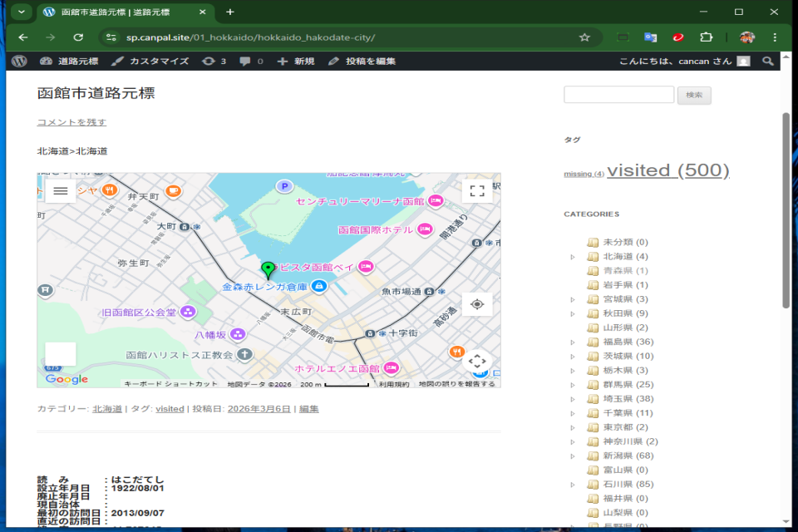Toggle fullscreen view on the map
Screen dimensions: 798x532
click(477, 190)
